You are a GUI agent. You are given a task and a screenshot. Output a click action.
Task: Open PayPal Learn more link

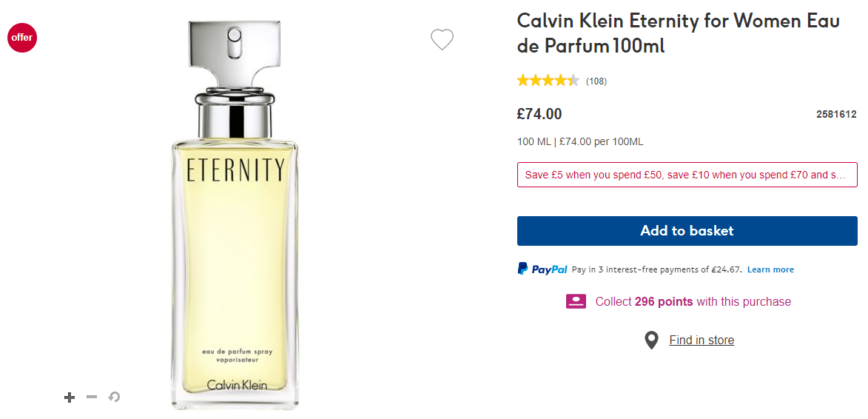point(770,269)
